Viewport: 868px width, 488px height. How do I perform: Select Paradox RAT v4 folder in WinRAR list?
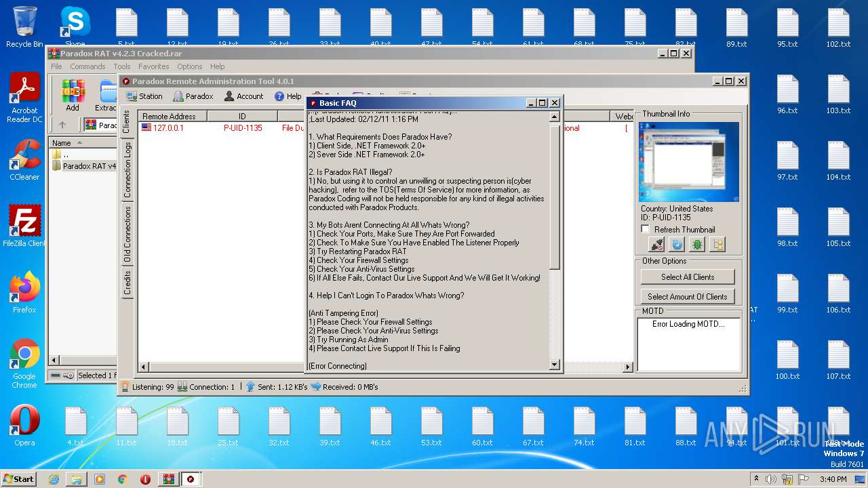84,166
